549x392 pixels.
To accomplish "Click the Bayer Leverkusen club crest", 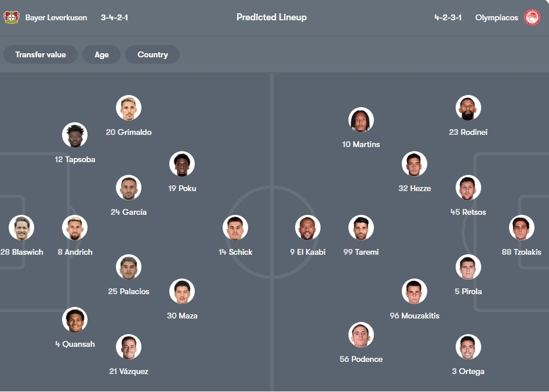I will point(12,17).
